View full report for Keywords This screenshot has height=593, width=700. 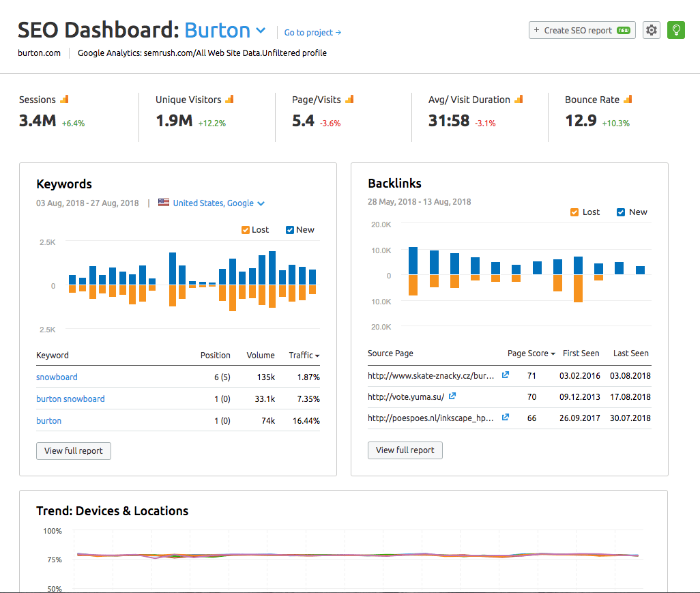click(x=73, y=450)
